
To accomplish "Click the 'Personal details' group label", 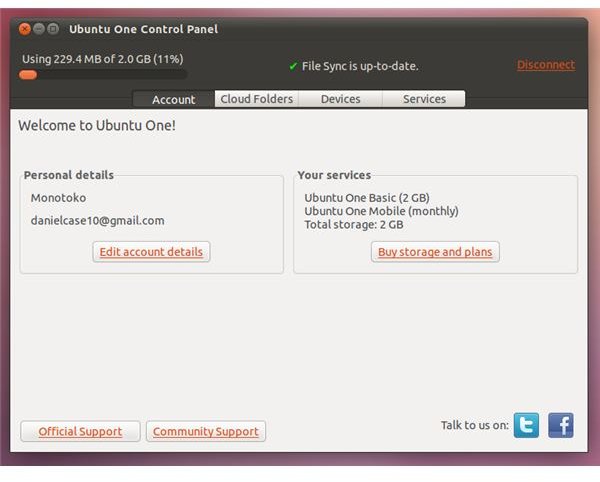I will (69, 175).
